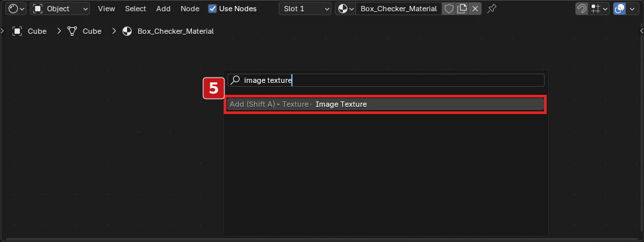Click the Box_Checker_Material breadcrumb

click(x=168, y=31)
